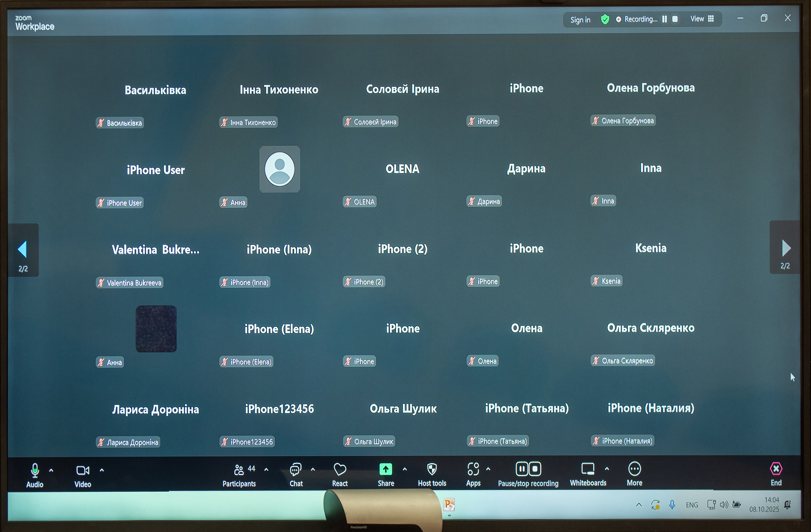Toggle the Audio microphone mute
The width and height of the screenshot is (811, 532).
[35, 470]
